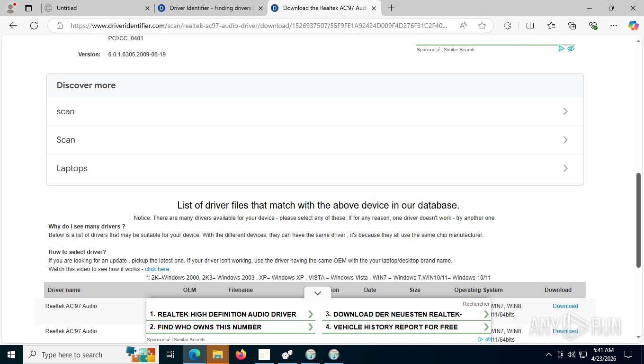
Task: Open ad 'Find Who Owns This Number'
Action: tap(232, 327)
